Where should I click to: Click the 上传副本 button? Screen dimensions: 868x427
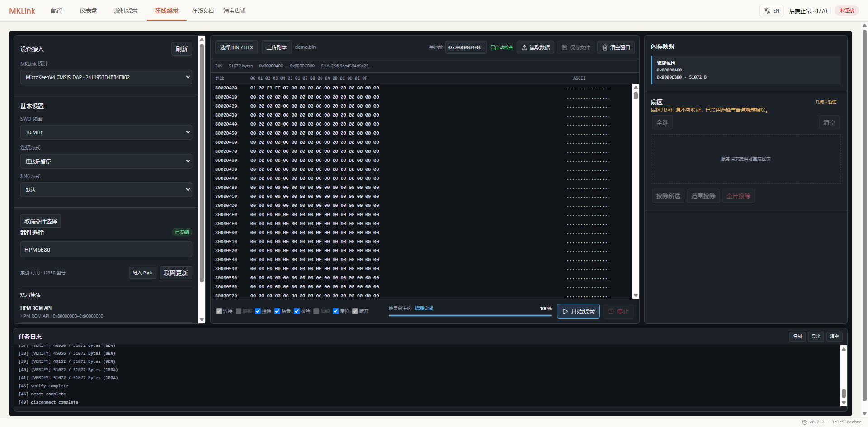(x=277, y=47)
